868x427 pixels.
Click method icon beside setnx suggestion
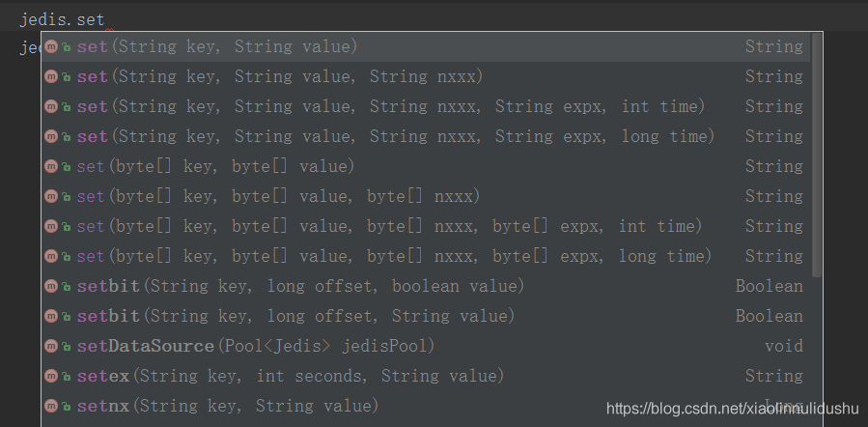pos(52,406)
